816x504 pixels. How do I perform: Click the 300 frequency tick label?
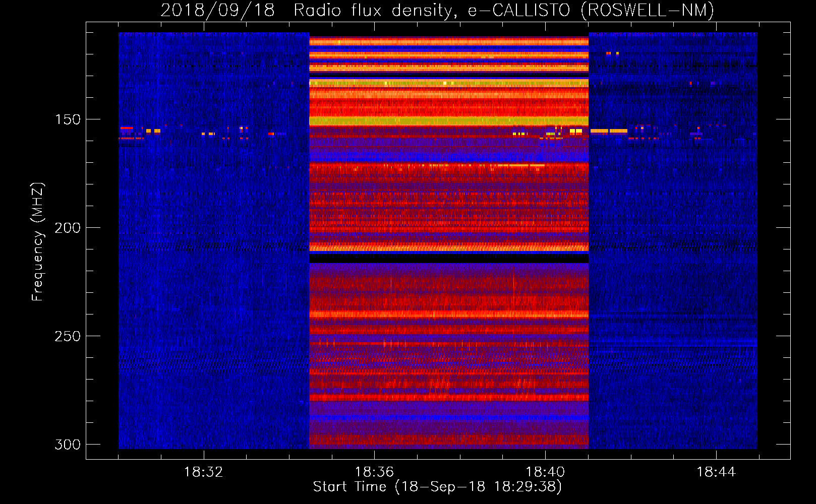coord(68,445)
